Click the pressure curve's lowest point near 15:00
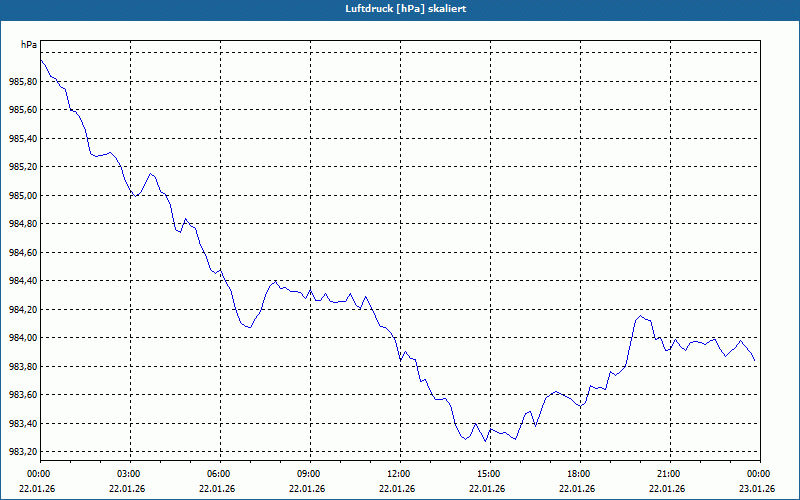The image size is (800, 500). tap(485, 441)
